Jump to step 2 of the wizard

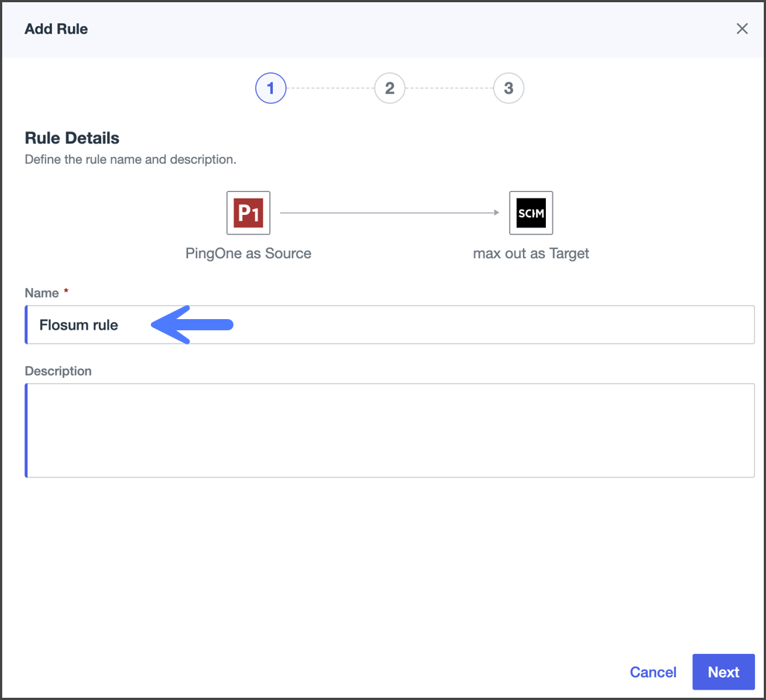390,89
